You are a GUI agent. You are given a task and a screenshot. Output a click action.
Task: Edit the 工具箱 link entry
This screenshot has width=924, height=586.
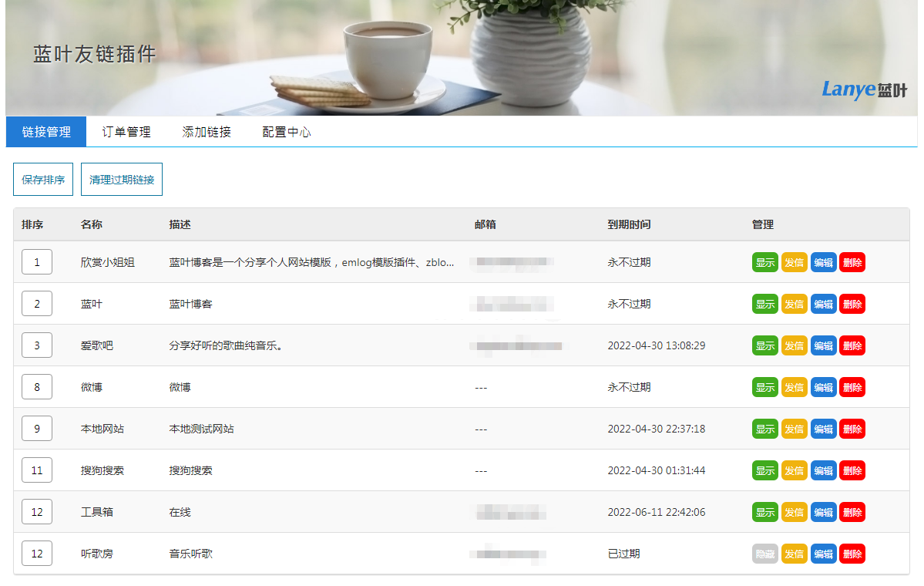823,512
